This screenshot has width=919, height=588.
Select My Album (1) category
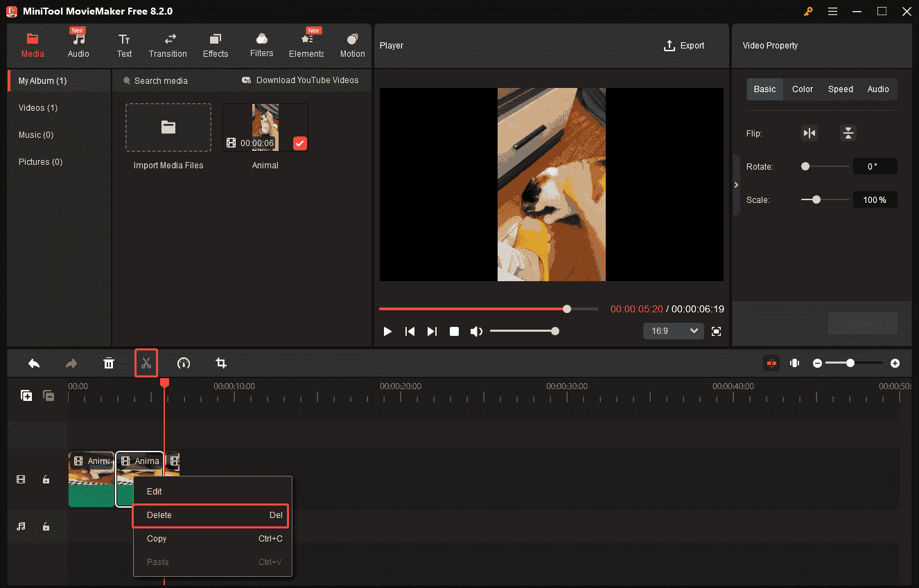(59, 81)
